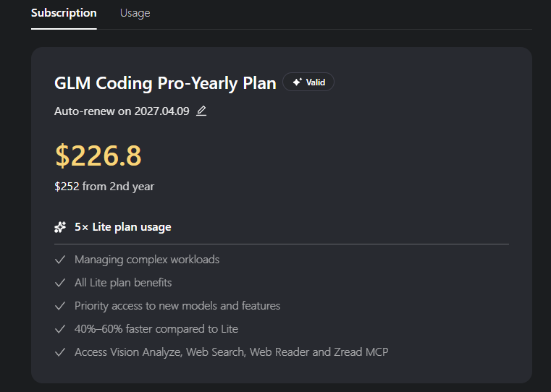Click the checkmark next to 40%–60% faster line

click(61, 329)
